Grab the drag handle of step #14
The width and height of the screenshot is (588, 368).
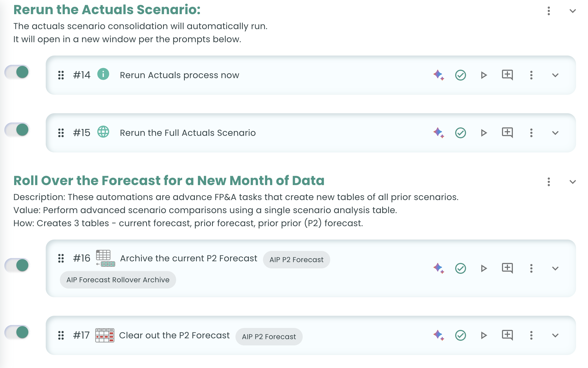click(x=61, y=75)
